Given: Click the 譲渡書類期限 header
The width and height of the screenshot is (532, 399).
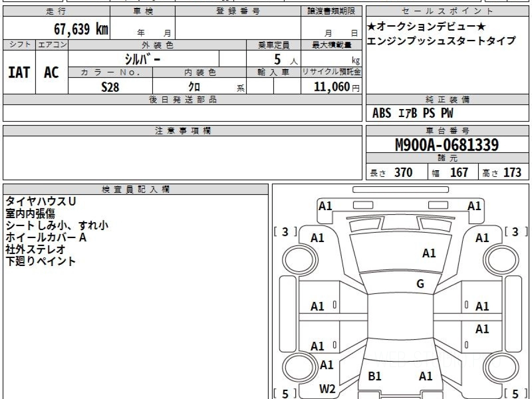Looking at the screenshot, I should [332, 12].
